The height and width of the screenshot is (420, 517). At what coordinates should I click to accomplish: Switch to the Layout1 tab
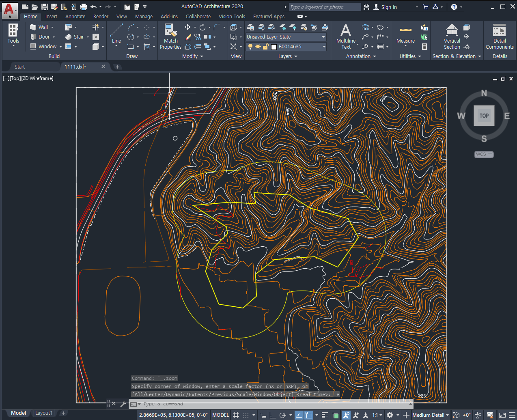tap(43, 413)
